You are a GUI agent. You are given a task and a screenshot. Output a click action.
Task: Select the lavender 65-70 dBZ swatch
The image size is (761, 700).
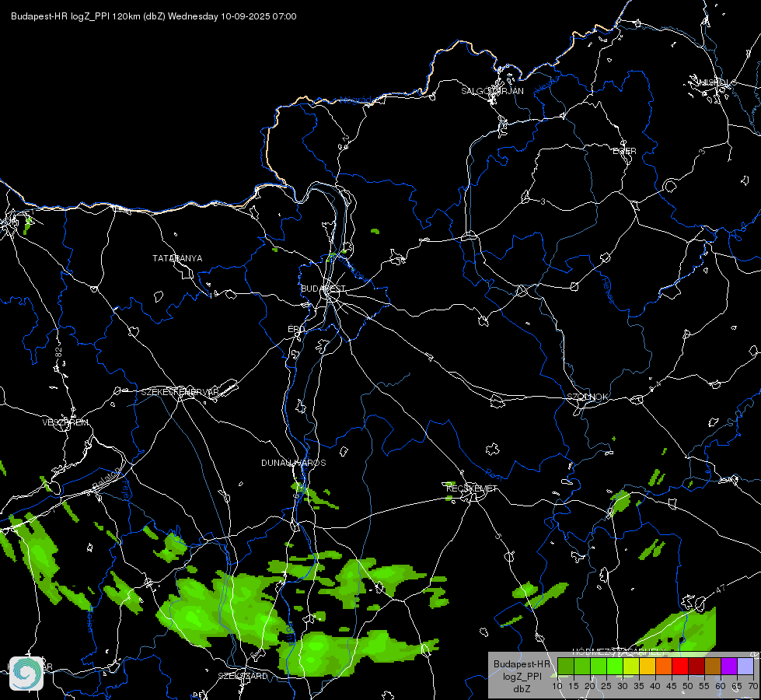click(745, 667)
